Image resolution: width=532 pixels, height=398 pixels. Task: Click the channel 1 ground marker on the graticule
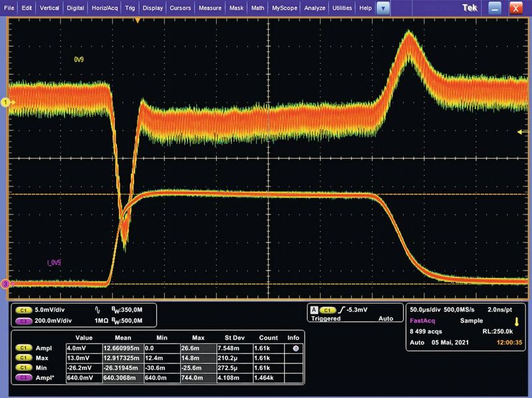7,102
